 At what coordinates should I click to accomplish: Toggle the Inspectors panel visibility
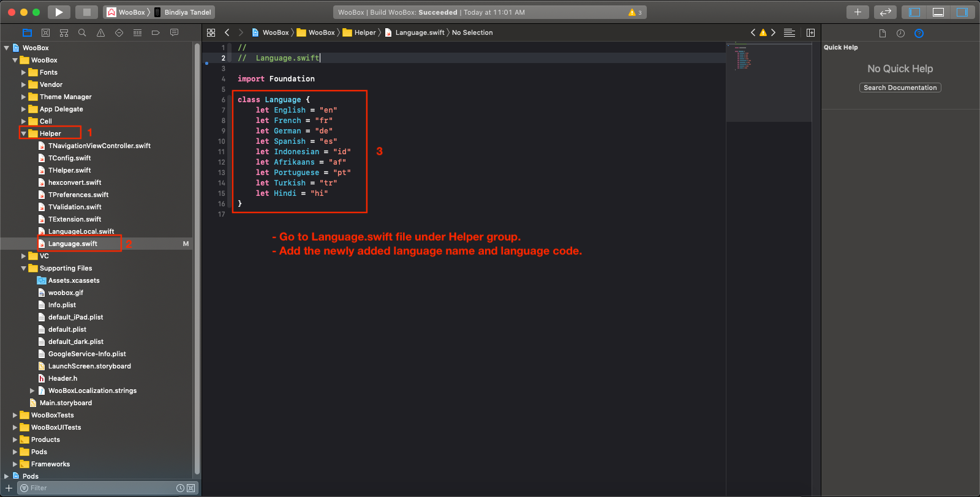[962, 12]
